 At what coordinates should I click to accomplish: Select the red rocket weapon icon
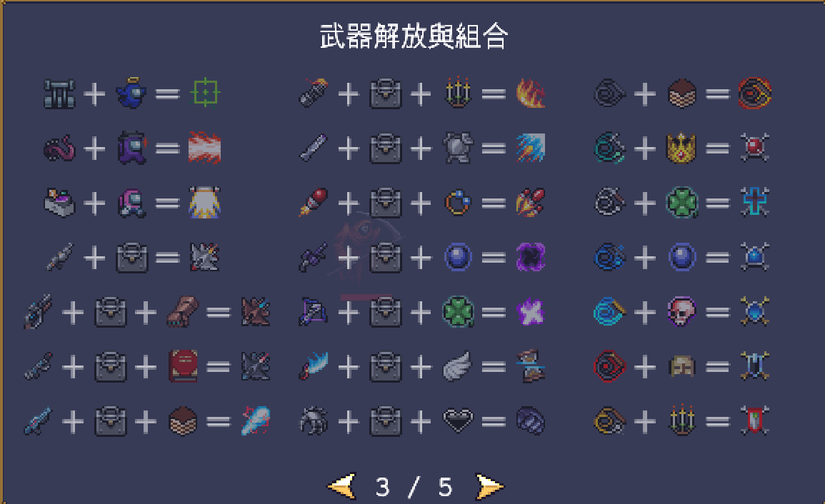[314, 203]
